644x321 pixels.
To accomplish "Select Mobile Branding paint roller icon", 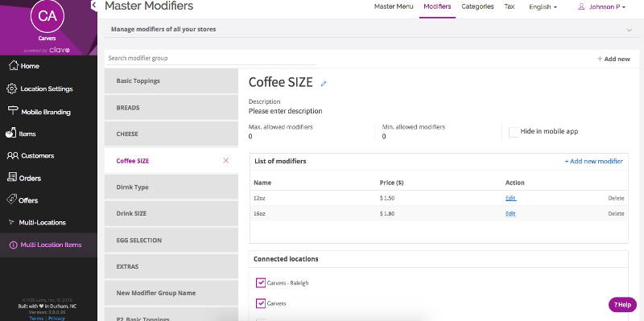I will [x=13, y=111].
